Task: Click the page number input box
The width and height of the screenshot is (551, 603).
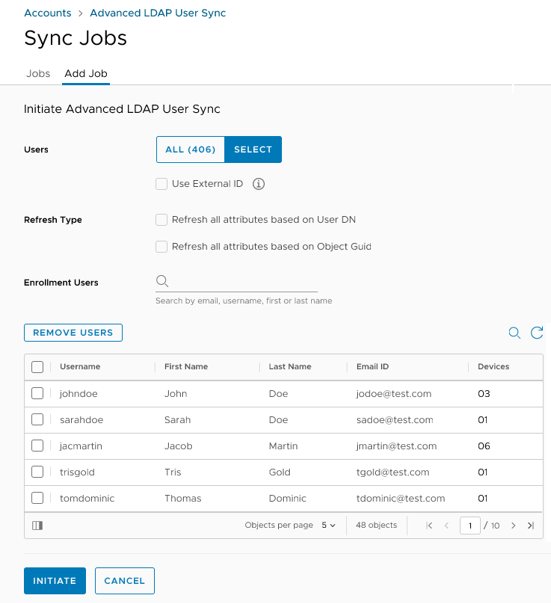Action: tap(470, 525)
